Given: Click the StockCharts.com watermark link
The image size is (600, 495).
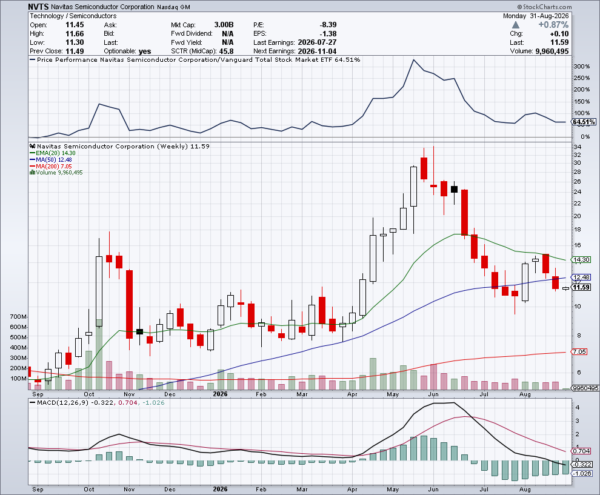Looking at the screenshot, I should point(545,7).
